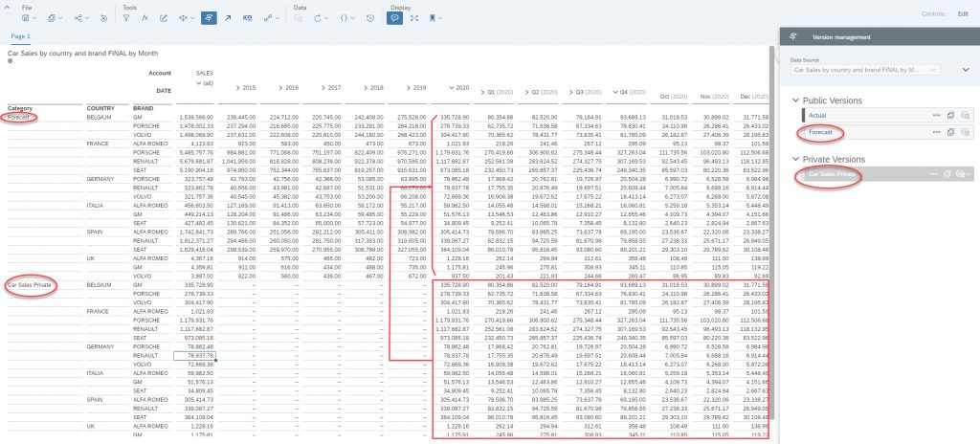The height and width of the screenshot is (444, 980).
Task: Expand the 2018 column
Action: coord(365,88)
